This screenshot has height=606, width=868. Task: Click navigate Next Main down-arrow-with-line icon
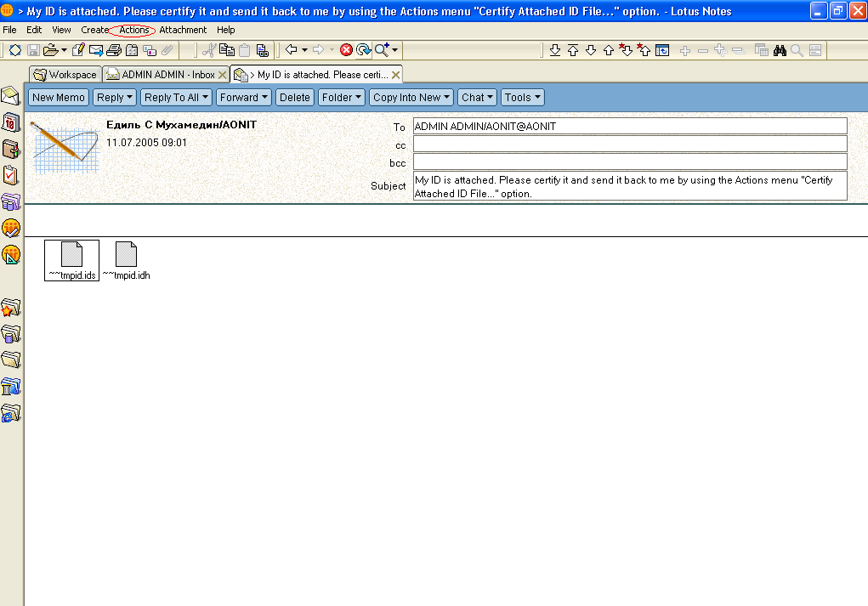tap(554, 50)
